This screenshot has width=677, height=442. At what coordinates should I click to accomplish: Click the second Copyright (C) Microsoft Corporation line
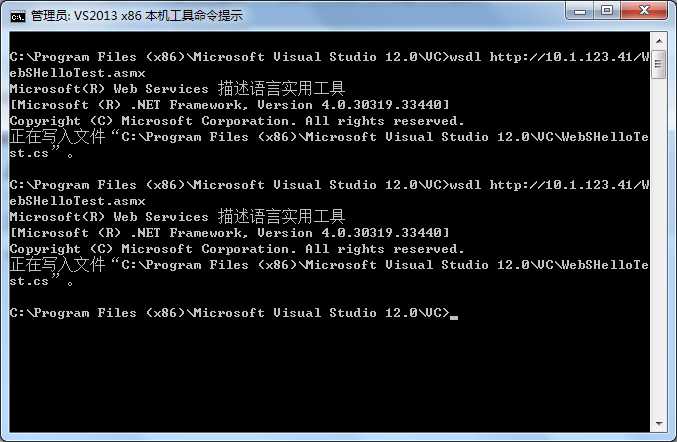237,249
